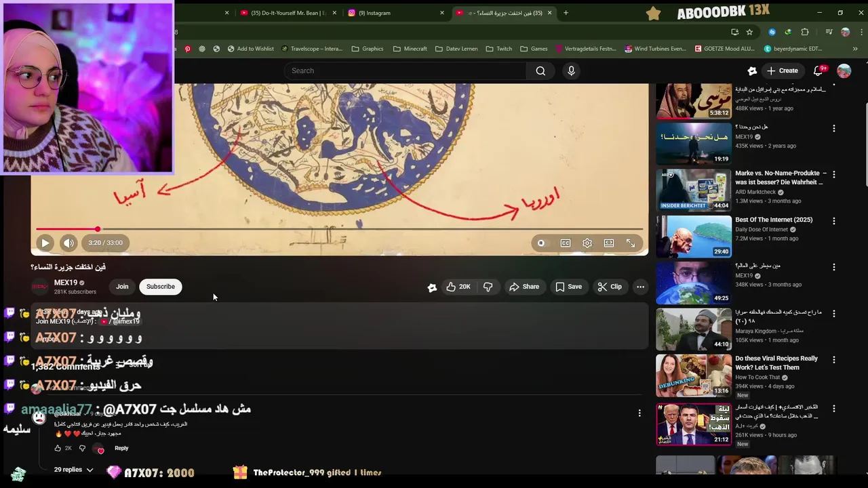The width and height of the screenshot is (868, 488).
Task: Open options for Marke vs. No-Name video
Action: (833, 174)
